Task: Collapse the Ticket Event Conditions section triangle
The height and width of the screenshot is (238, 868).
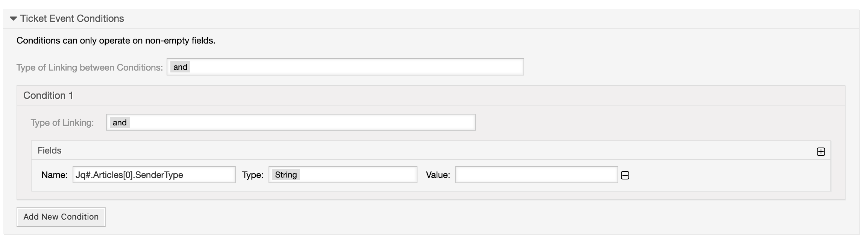Action: 14,18
